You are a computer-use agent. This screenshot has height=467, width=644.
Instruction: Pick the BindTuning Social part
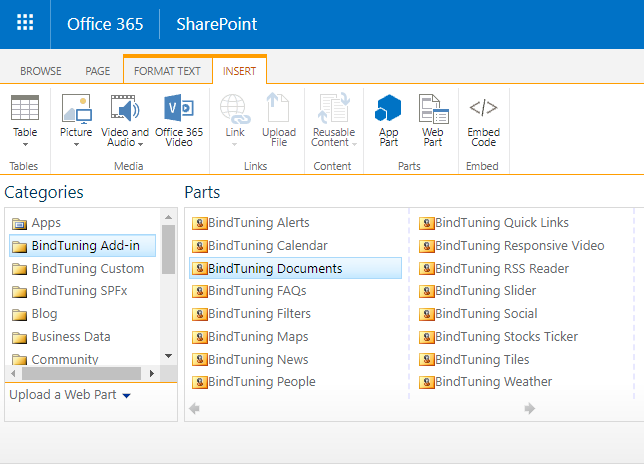coord(478,314)
